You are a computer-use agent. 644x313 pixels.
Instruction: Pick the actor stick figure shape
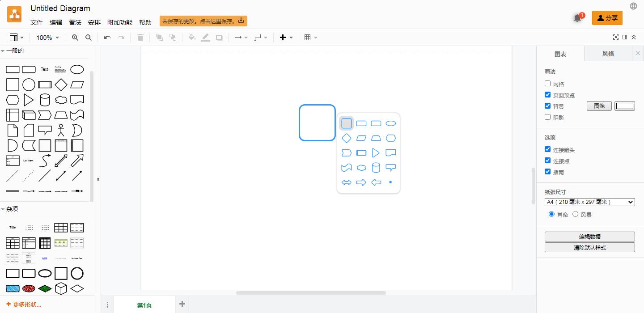pyautogui.click(x=61, y=130)
